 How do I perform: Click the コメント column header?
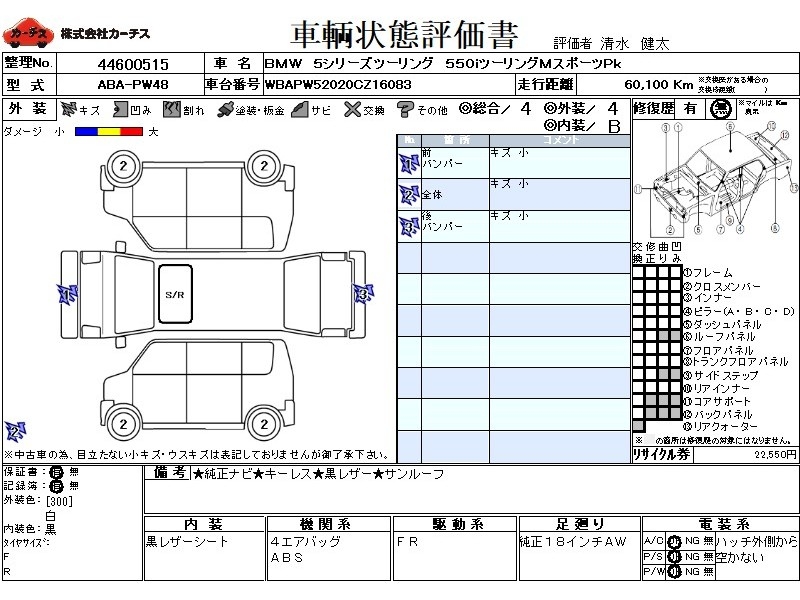[x=560, y=140]
